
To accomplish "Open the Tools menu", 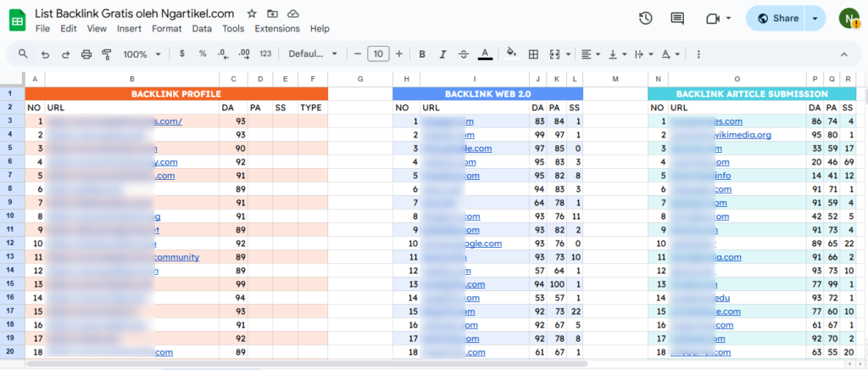I will pos(233,29).
